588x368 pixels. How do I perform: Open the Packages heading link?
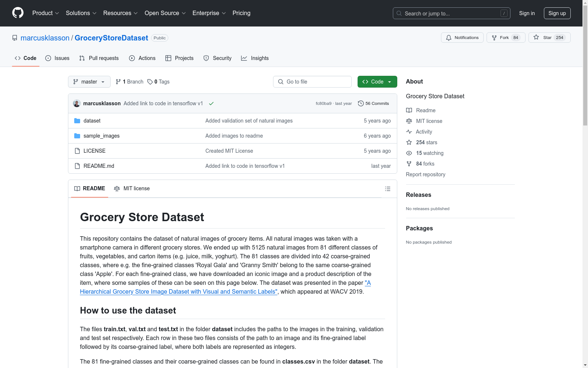point(419,229)
